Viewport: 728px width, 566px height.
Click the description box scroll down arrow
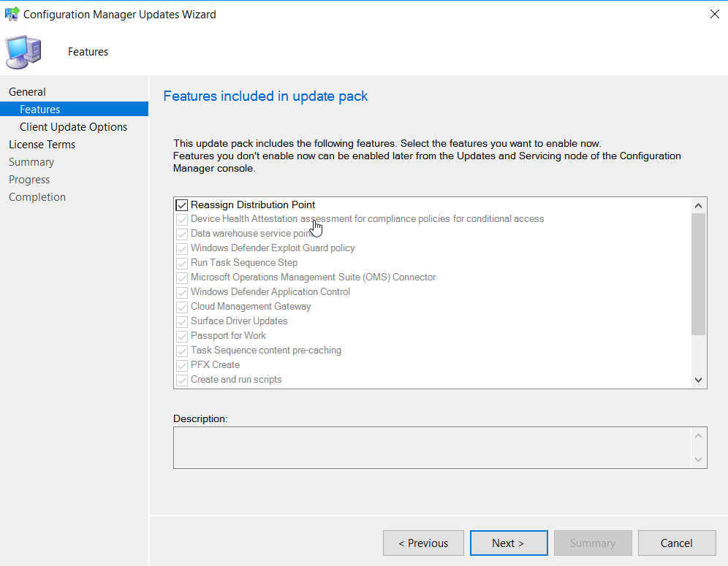(698, 459)
